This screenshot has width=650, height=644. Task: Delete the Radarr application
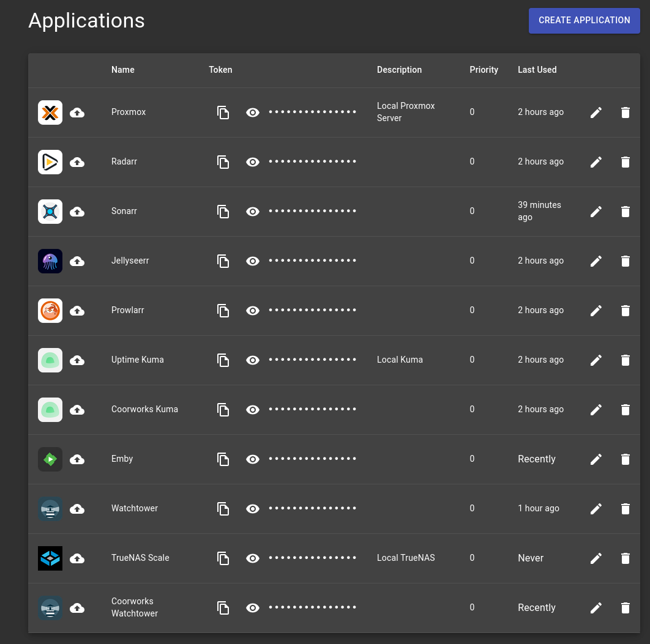coord(625,162)
